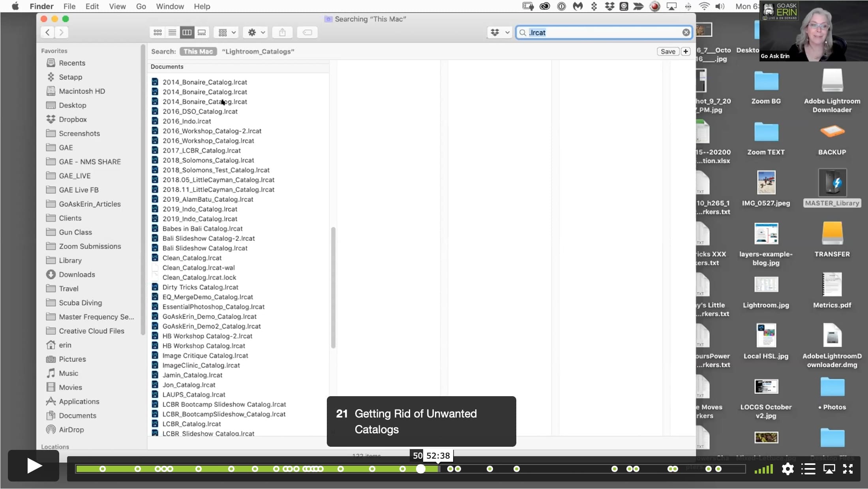868x489 pixels.
Task: Click the Share toolbar button
Action: pyautogui.click(x=282, y=32)
